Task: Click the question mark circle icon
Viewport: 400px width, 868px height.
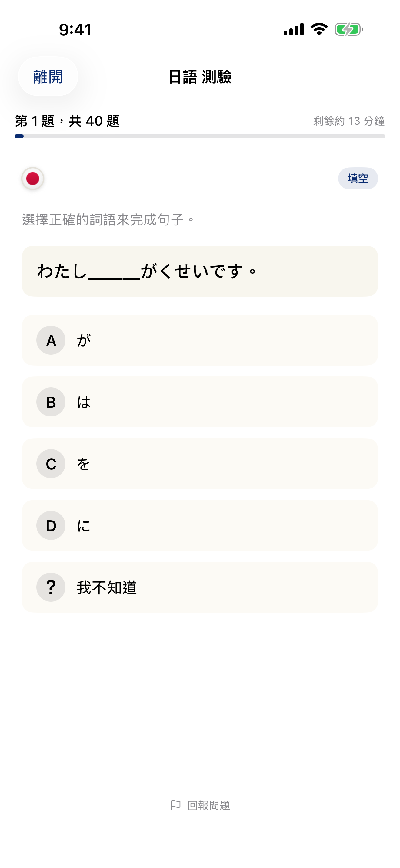Action: [51, 587]
